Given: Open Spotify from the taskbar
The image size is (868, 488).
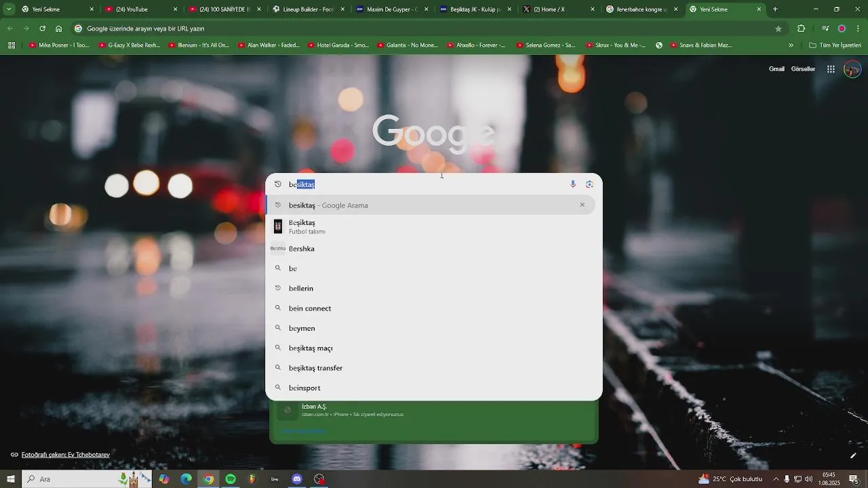Looking at the screenshot, I should 231,479.
